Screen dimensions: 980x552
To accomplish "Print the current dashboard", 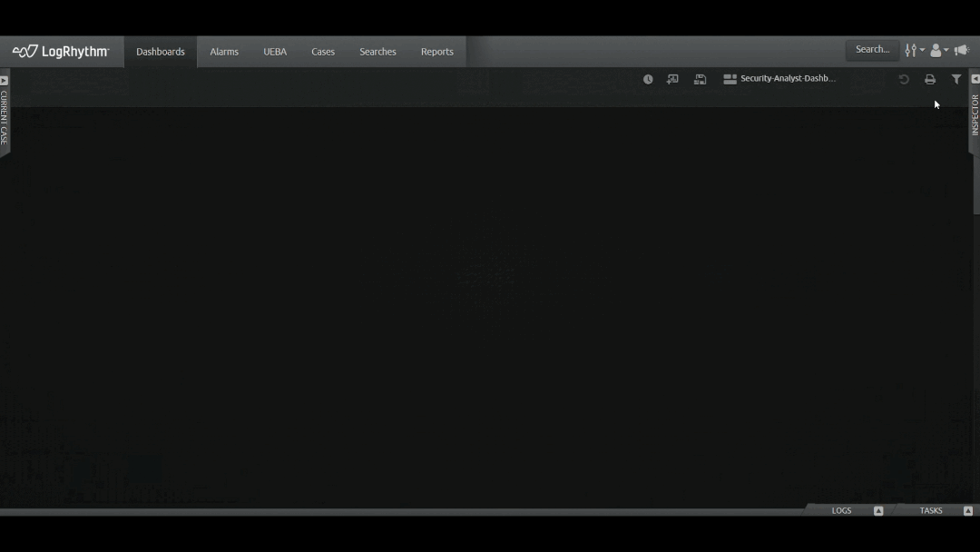I will (930, 79).
